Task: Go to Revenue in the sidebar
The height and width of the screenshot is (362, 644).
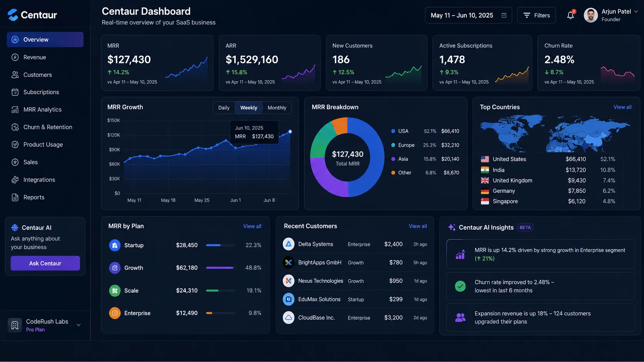Action: [x=45, y=57]
